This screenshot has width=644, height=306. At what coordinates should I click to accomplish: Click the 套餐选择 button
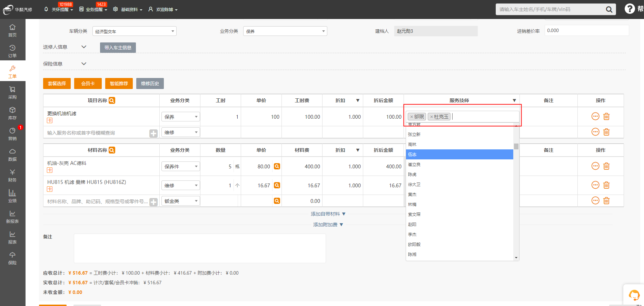coord(57,83)
